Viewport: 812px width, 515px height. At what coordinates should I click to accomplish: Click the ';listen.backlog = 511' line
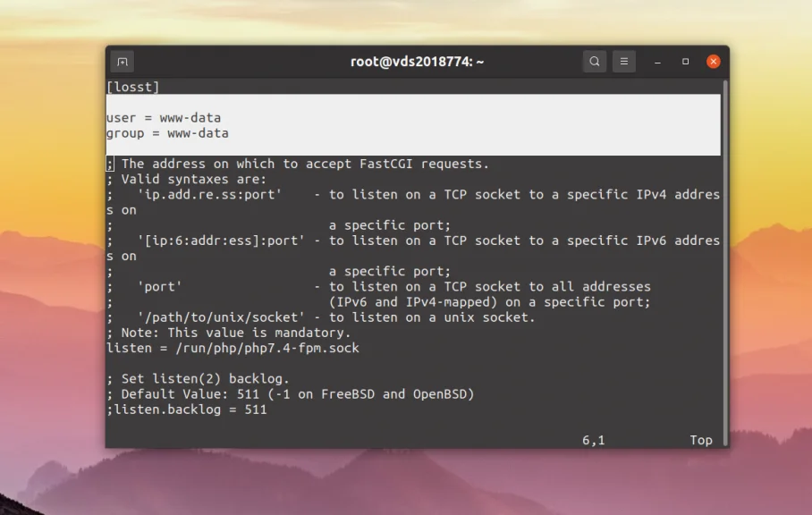(x=186, y=409)
